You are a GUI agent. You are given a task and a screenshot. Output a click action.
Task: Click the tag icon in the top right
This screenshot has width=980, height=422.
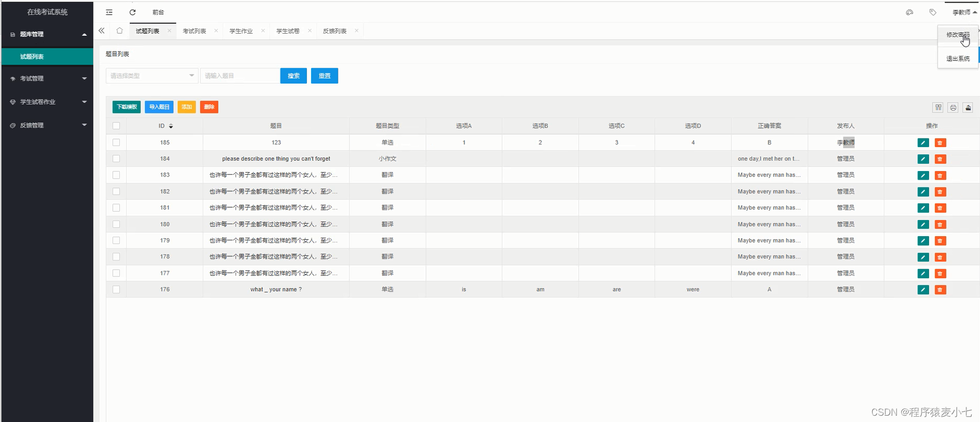click(933, 12)
